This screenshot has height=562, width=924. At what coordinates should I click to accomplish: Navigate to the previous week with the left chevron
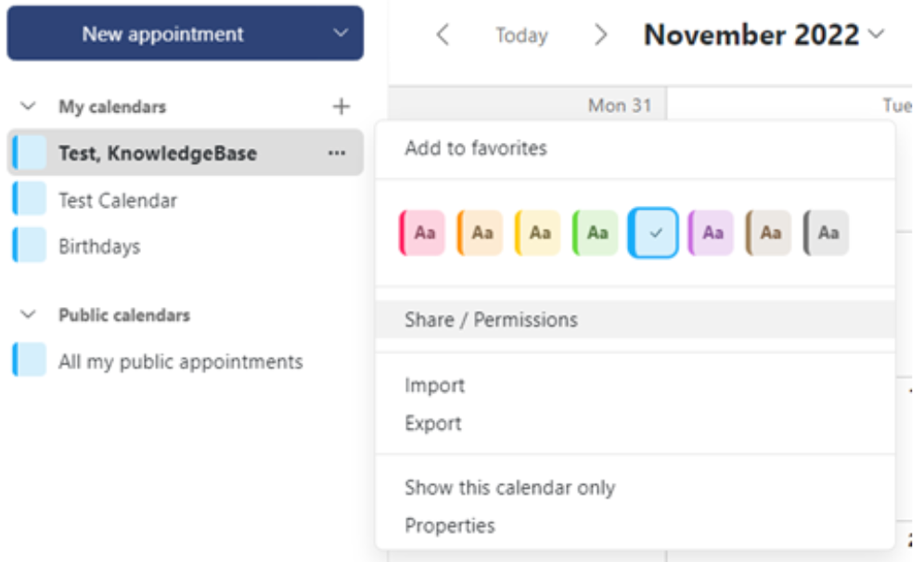[442, 35]
